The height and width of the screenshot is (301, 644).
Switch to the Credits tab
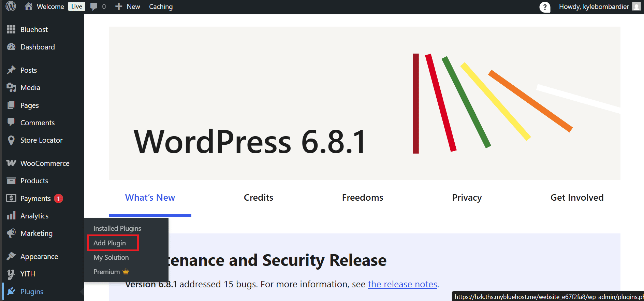tap(259, 198)
